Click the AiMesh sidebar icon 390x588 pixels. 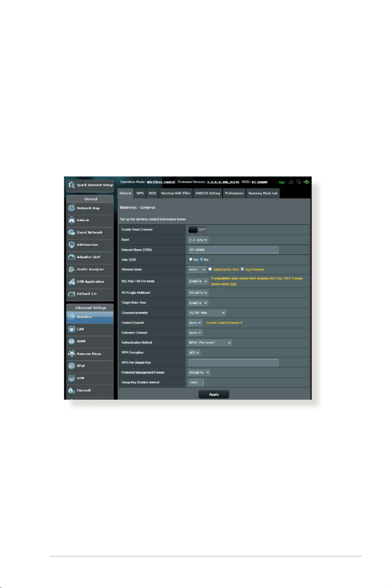click(x=72, y=220)
